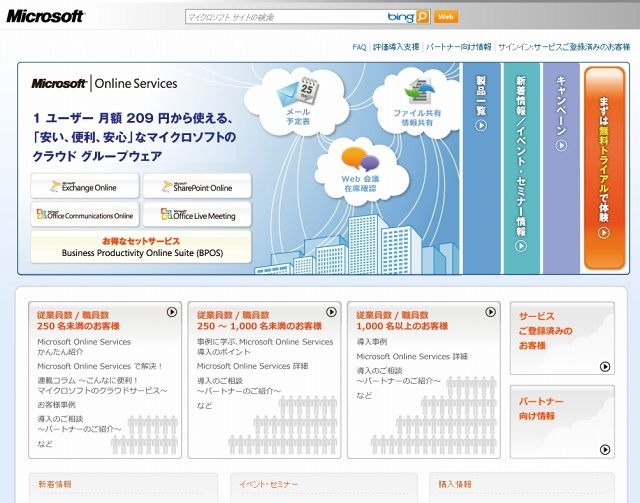
Task: Click the ファイル共有 情報共有 cloud icon
Action: pos(416,104)
